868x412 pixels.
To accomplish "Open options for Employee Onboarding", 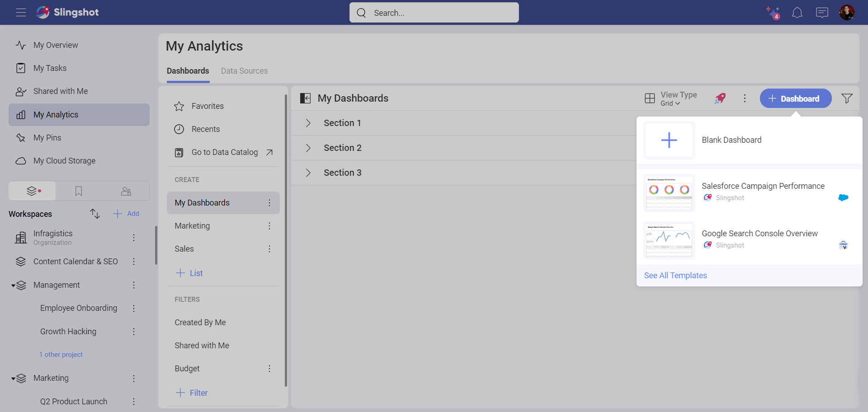I will click(134, 308).
